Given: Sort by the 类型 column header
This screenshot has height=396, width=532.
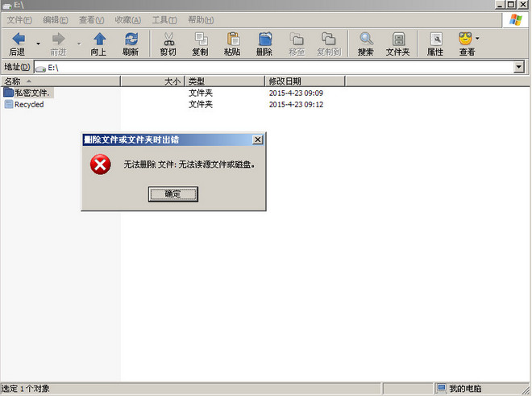Looking at the screenshot, I should coord(225,81).
